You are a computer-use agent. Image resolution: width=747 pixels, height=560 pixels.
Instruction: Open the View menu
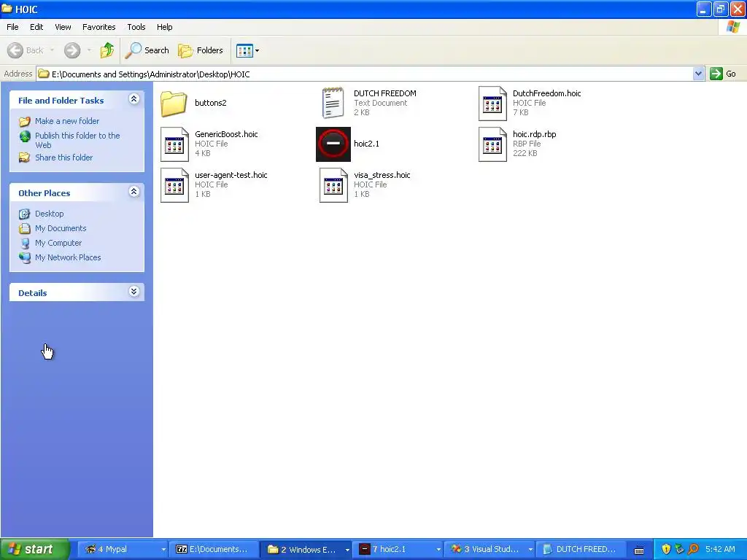[63, 27]
